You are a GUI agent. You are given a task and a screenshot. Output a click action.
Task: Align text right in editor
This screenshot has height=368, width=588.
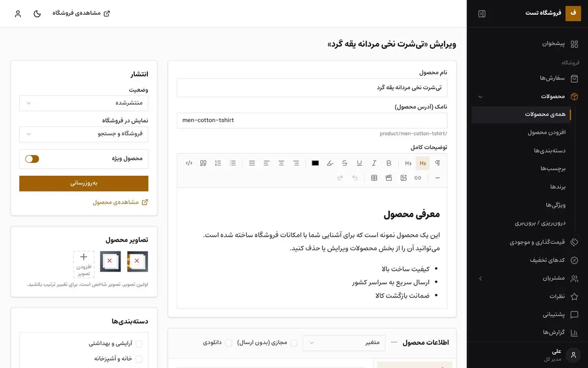(296, 163)
